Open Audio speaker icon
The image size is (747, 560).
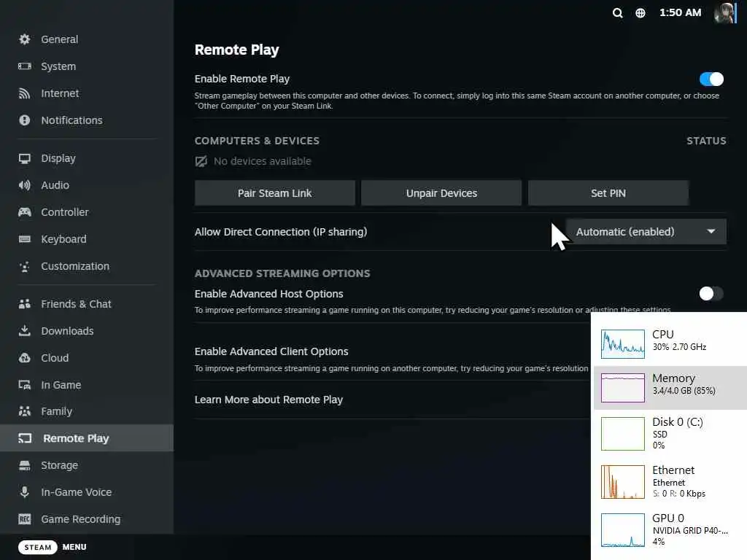tap(24, 185)
